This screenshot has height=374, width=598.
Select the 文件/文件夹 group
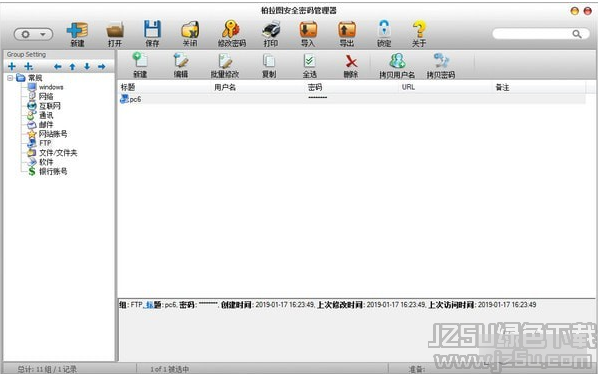[x=58, y=152]
